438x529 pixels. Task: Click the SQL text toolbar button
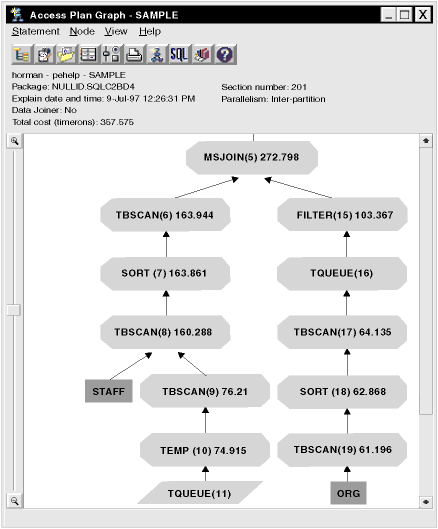[179, 54]
